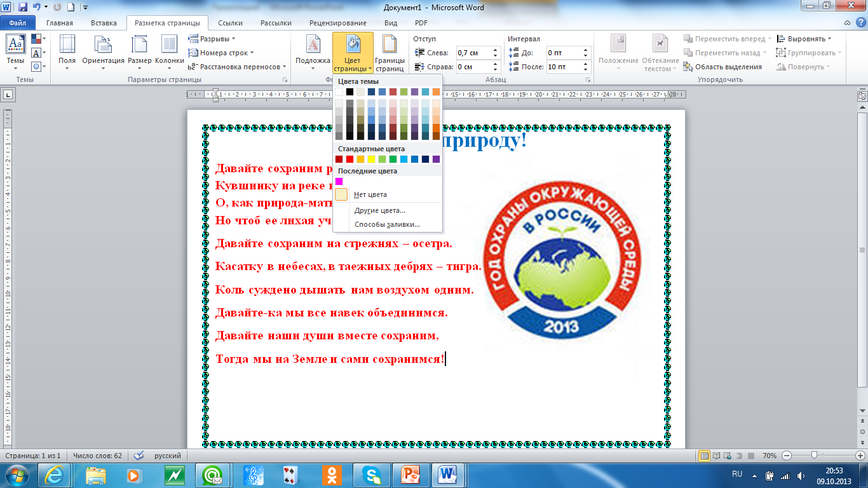
Task: Switch to the Вставка (Insert) tab
Action: (104, 23)
